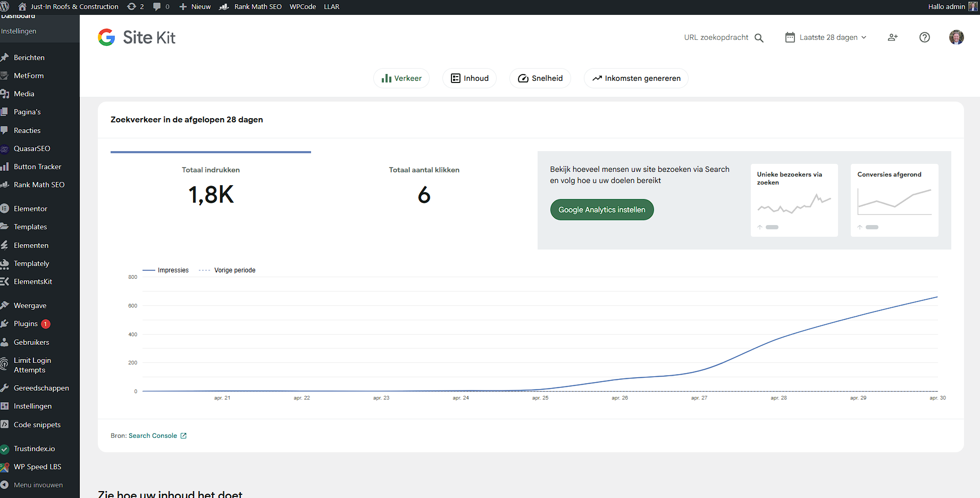Open the Search Console source link

click(157, 436)
